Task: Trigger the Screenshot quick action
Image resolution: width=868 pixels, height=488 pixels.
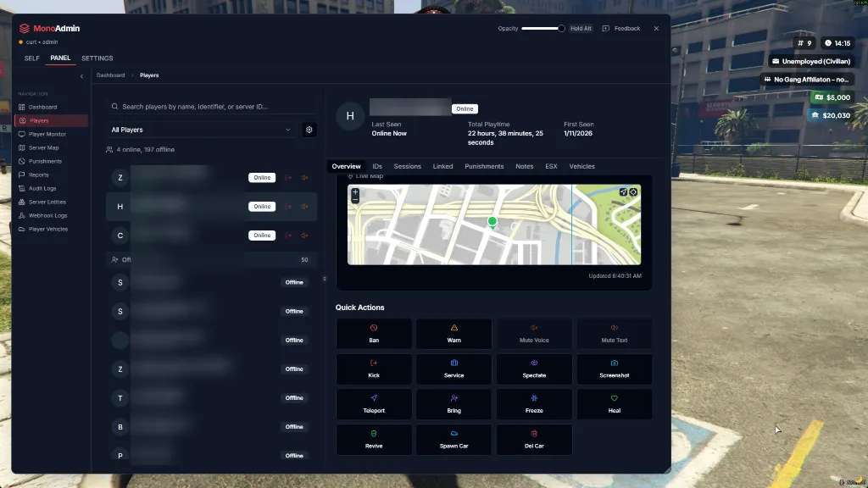Action: (615, 369)
